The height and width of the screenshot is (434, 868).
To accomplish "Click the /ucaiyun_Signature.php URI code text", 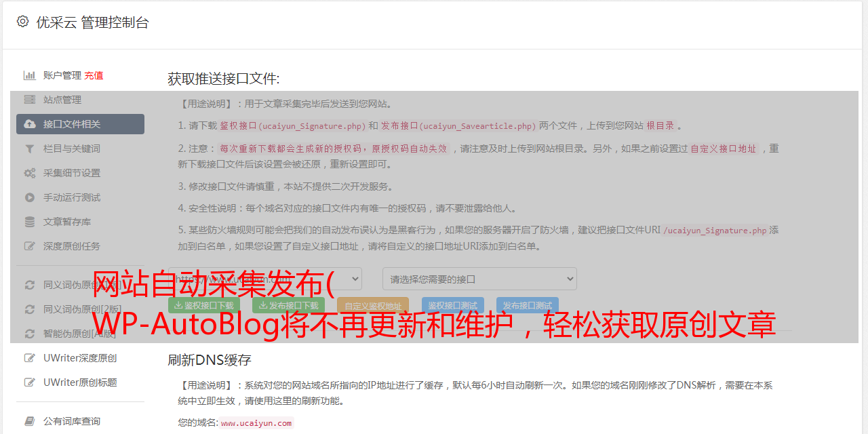I will (x=715, y=231).
